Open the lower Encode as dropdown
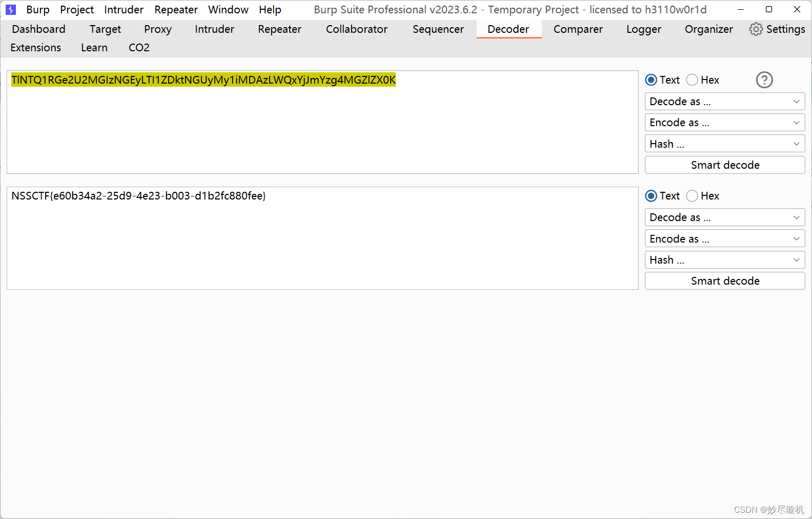 [725, 239]
